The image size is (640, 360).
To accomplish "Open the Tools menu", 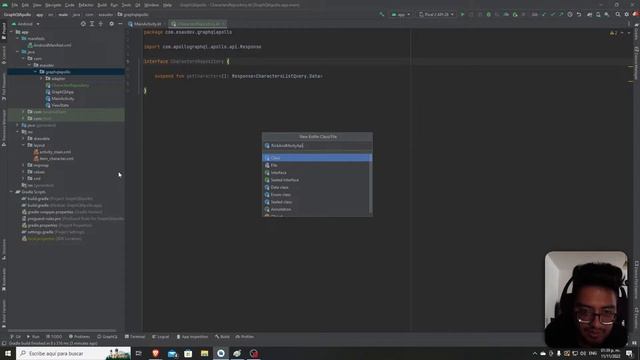I will 127,5.
